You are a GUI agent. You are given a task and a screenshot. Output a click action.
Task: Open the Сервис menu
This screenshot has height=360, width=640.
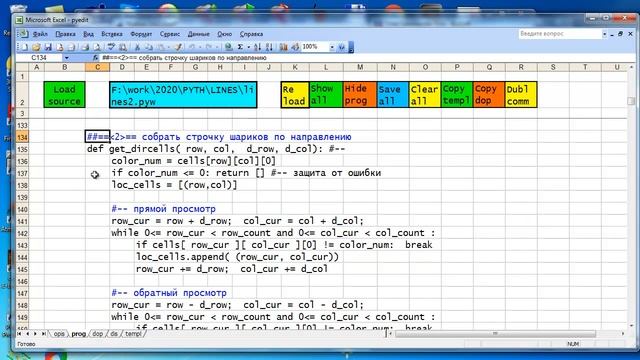(170, 34)
